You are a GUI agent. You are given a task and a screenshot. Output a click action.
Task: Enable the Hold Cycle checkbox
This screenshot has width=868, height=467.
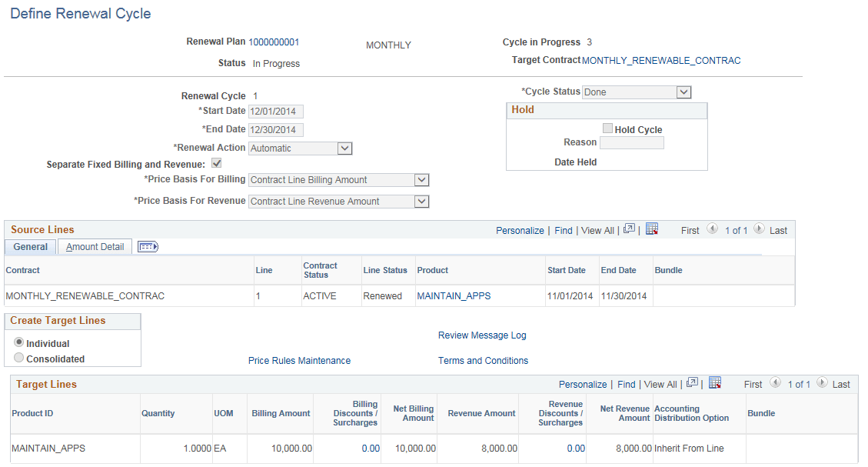[607, 128]
